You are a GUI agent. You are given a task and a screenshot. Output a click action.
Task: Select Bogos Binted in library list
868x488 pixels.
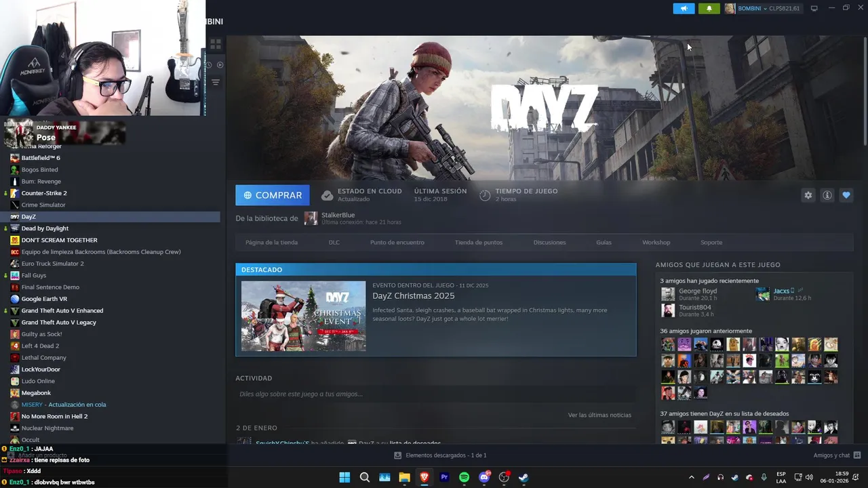tap(39, 169)
